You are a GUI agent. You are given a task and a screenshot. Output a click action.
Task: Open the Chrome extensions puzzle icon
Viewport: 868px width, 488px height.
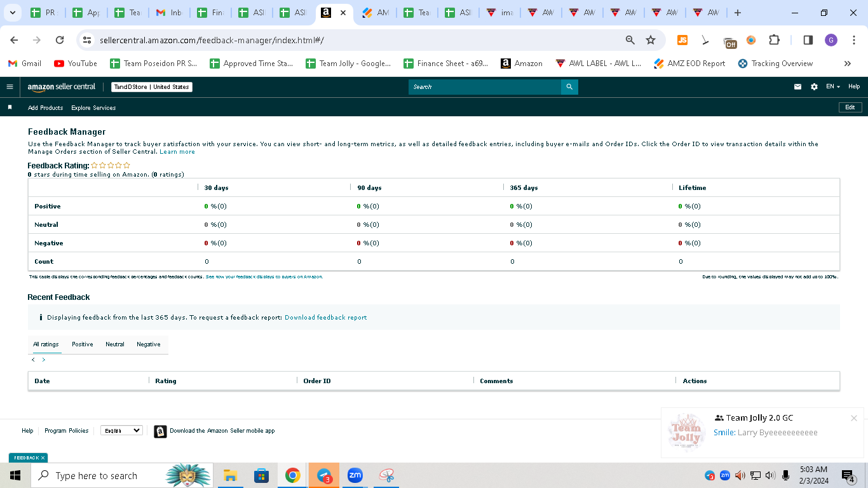pos(774,40)
